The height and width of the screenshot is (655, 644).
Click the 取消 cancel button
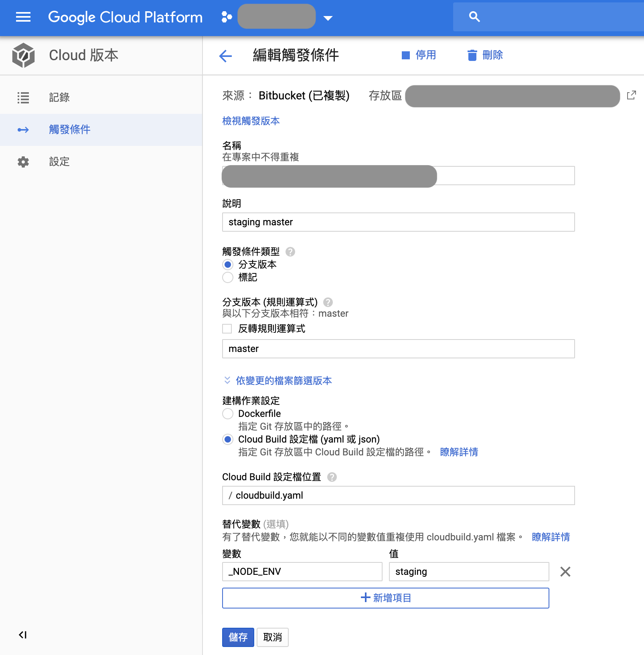coord(273,637)
